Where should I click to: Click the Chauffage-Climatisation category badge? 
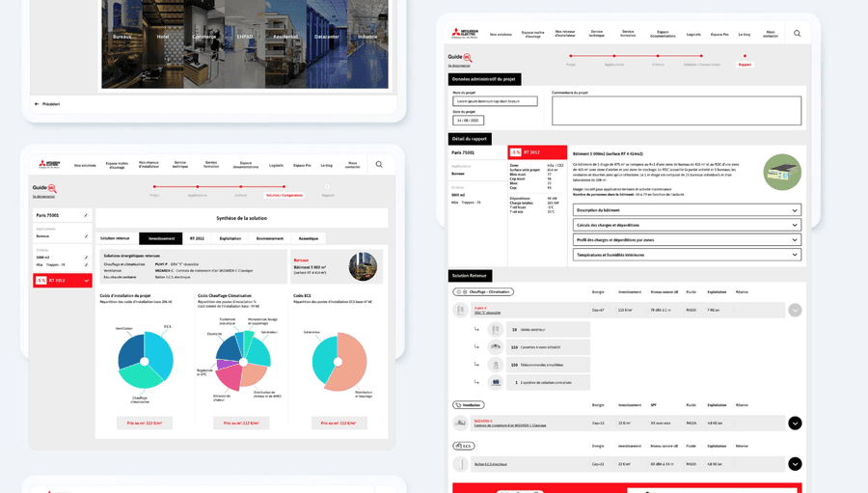click(x=483, y=292)
